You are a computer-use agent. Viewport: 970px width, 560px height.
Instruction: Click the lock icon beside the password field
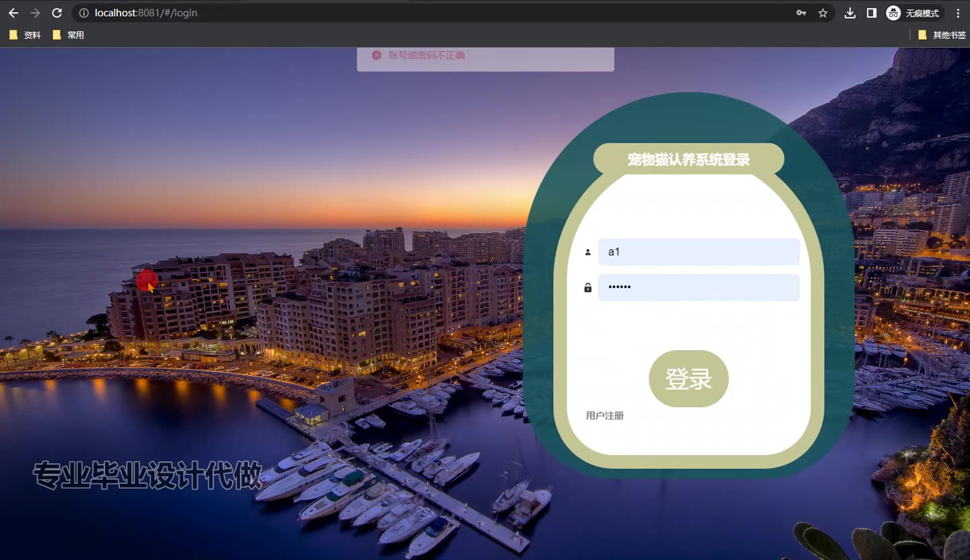(587, 287)
